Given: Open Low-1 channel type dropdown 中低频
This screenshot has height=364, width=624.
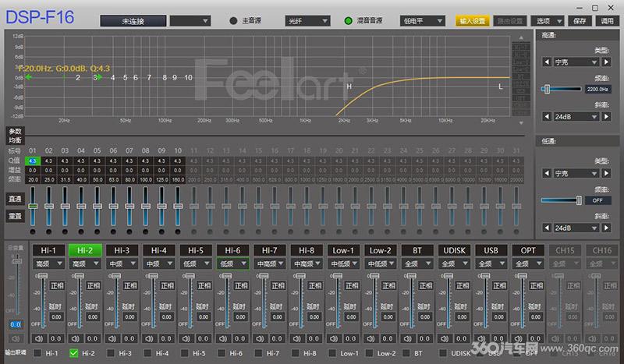Looking at the screenshot, I should [x=343, y=263].
